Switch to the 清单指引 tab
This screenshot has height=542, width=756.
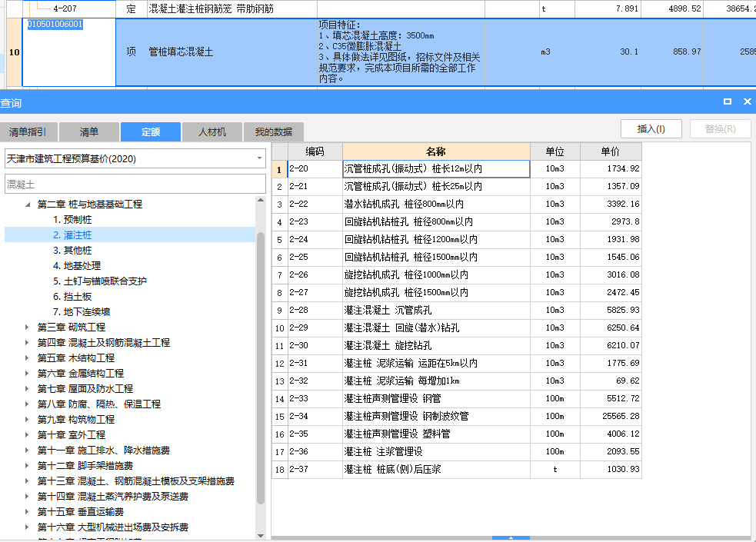pyautogui.click(x=28, y=132)
